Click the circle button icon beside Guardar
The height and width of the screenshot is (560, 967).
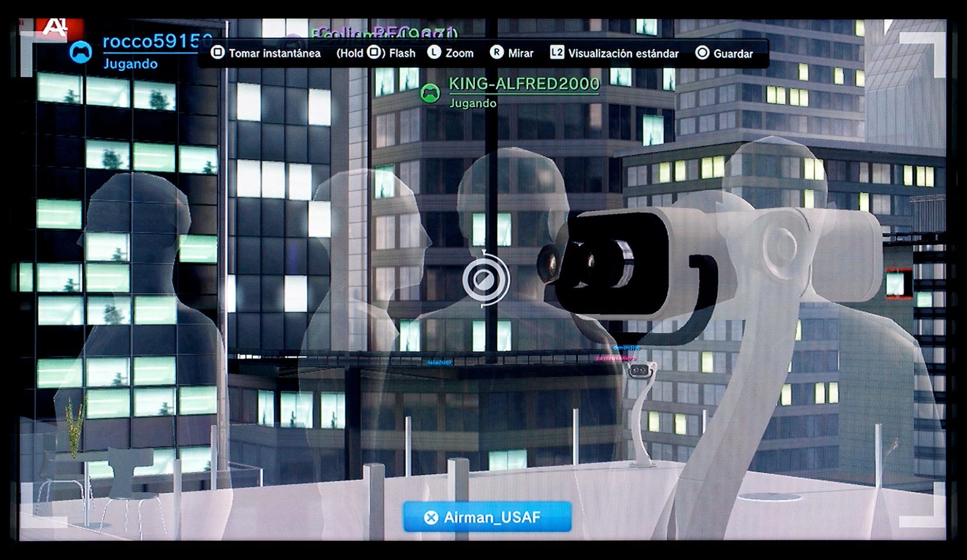tap(702, 53)
